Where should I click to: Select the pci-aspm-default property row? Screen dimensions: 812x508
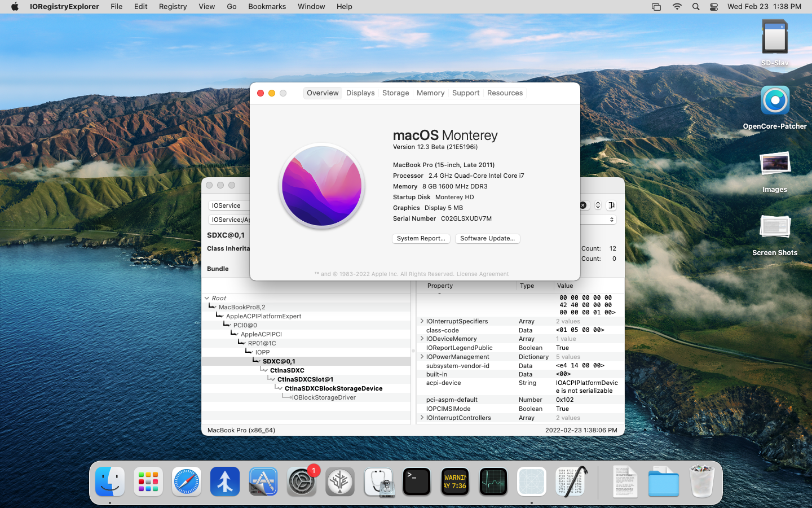click(x=520, y=400)
